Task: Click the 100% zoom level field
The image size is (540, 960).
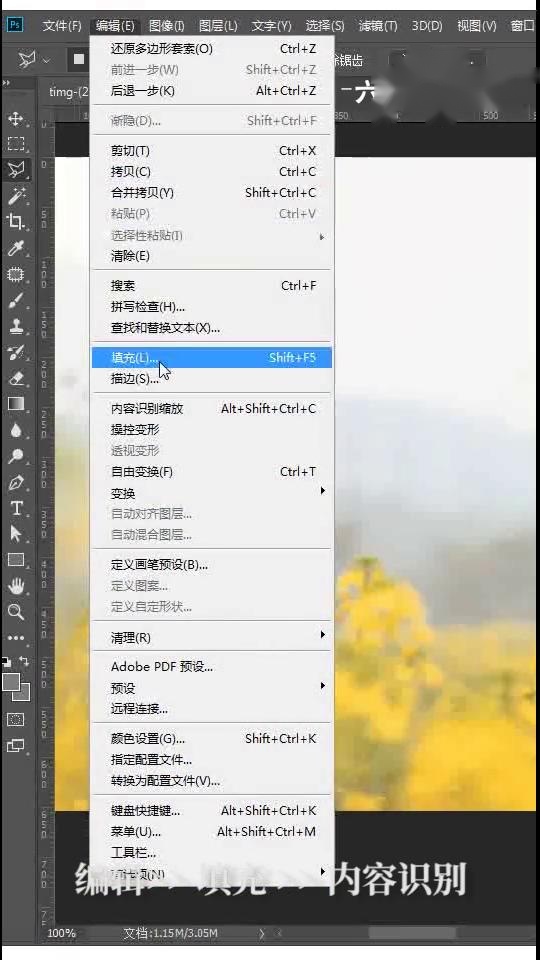Action: tap(62, 933)
